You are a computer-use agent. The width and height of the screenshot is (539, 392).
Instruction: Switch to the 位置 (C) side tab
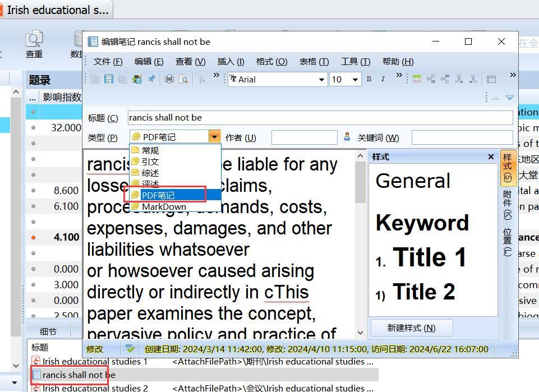coord(508,242)
